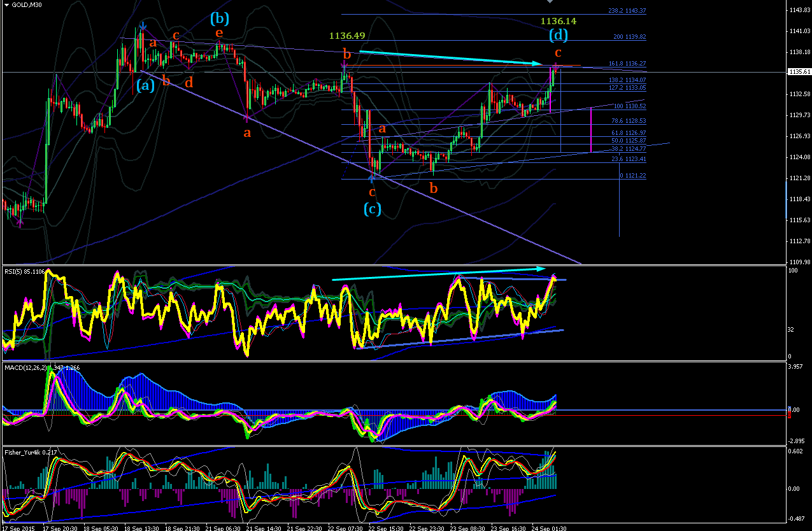Select the orange e wave label

(x=219, y=32)
